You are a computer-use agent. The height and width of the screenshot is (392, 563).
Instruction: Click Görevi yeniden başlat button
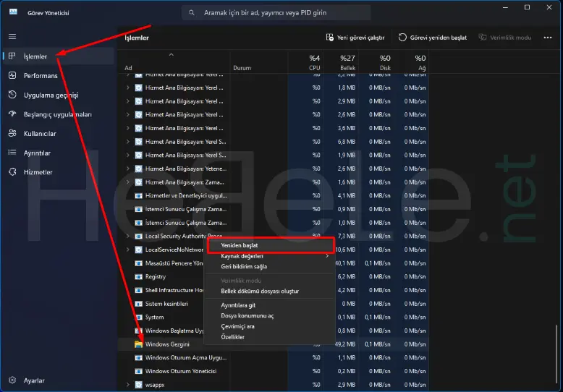(x=433, y=38)
